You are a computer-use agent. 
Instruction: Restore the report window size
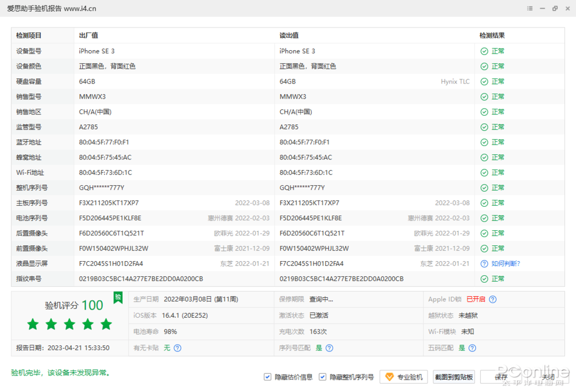pos(555,8)
